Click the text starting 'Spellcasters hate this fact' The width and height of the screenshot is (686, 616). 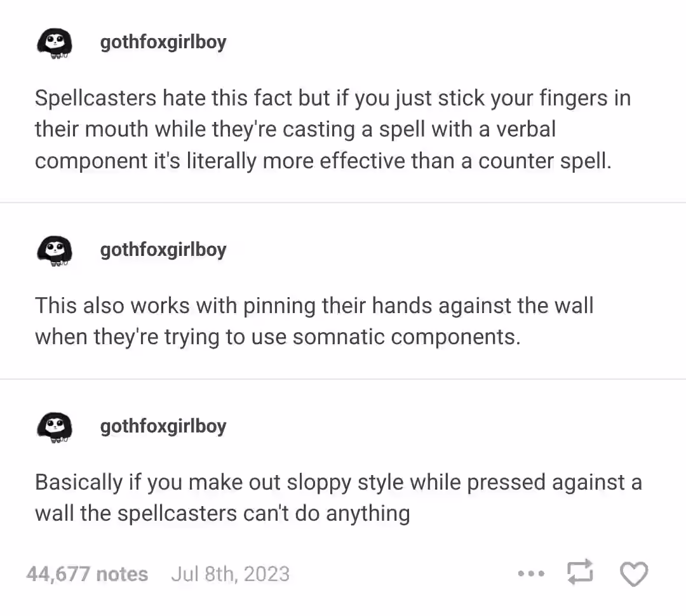click(332, 129)
